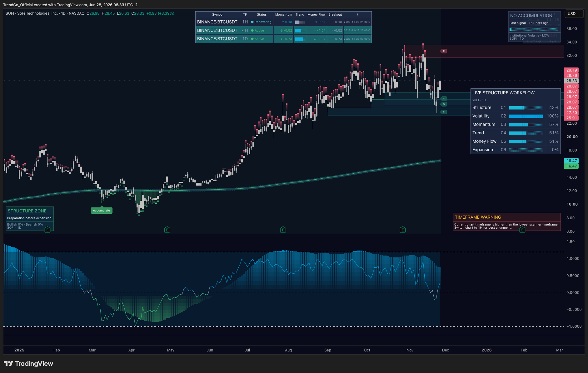This screenshot has width=588, height=373.
Task: Click the Money Flow value -1.07
Action: (320, 39)
